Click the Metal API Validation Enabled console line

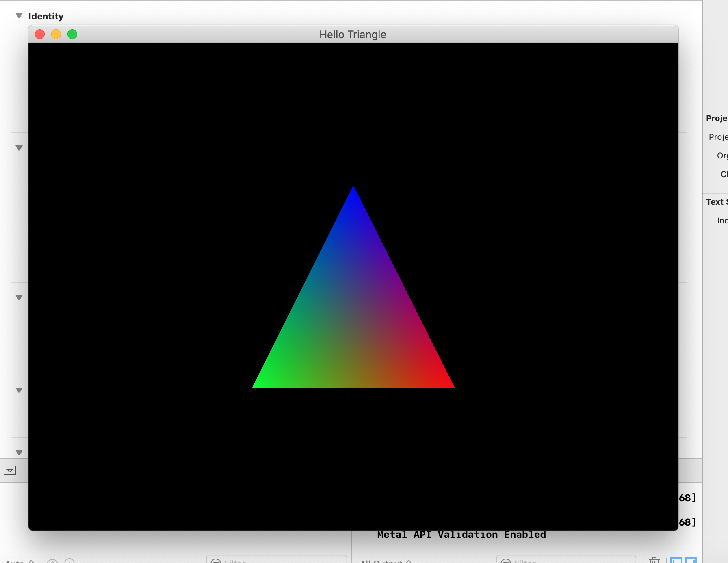click(x=461, y=535)
